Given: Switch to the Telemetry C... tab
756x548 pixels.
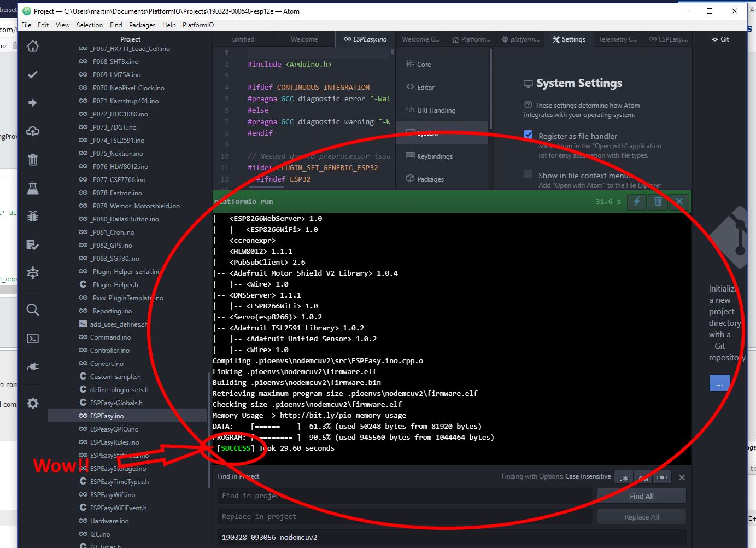Looking at the screenshot, I should (x=618, y=39).
